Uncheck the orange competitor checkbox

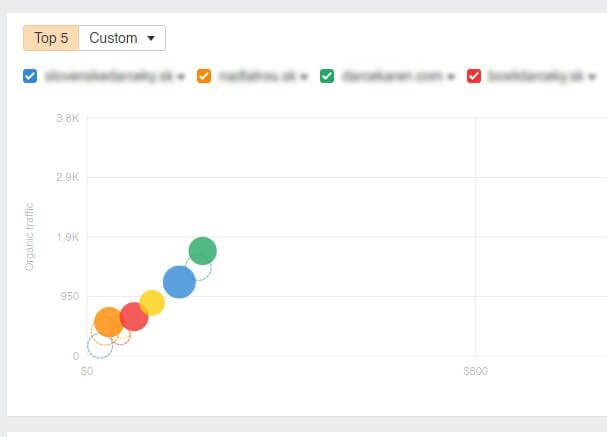(x=204, y=76)
